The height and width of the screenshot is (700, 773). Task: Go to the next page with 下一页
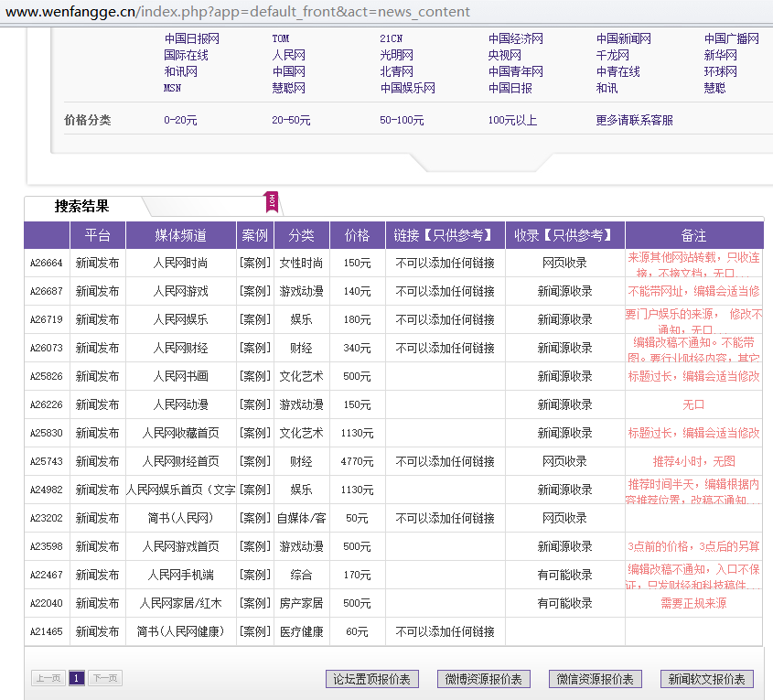[x=105, y=678]
